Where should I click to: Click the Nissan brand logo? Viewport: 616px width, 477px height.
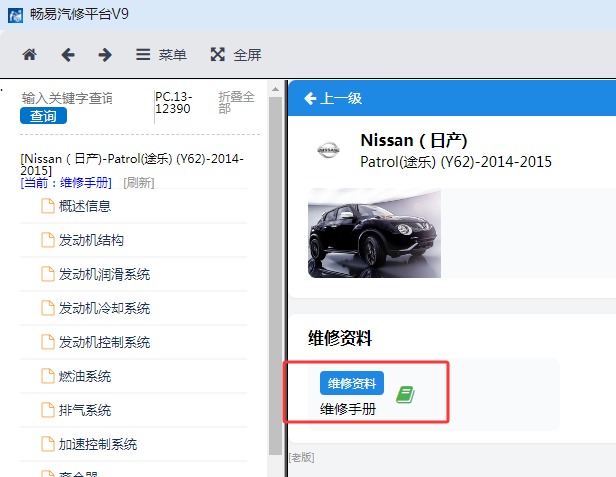(328, 150)
